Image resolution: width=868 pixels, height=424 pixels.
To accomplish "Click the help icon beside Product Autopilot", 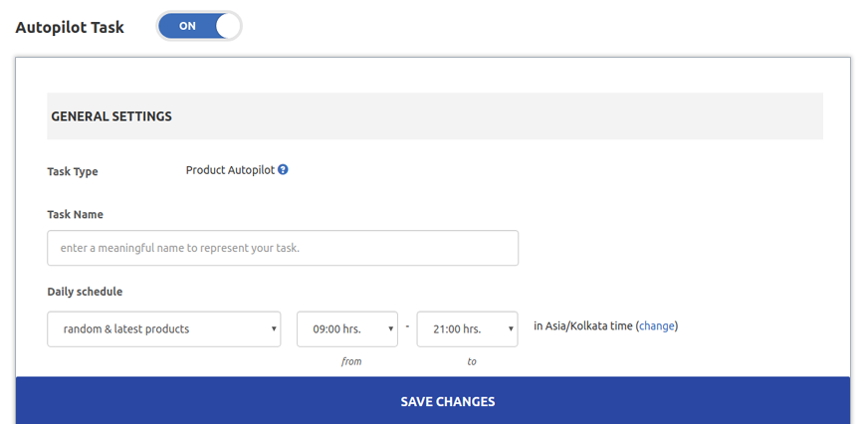I will tap(283, 170).
